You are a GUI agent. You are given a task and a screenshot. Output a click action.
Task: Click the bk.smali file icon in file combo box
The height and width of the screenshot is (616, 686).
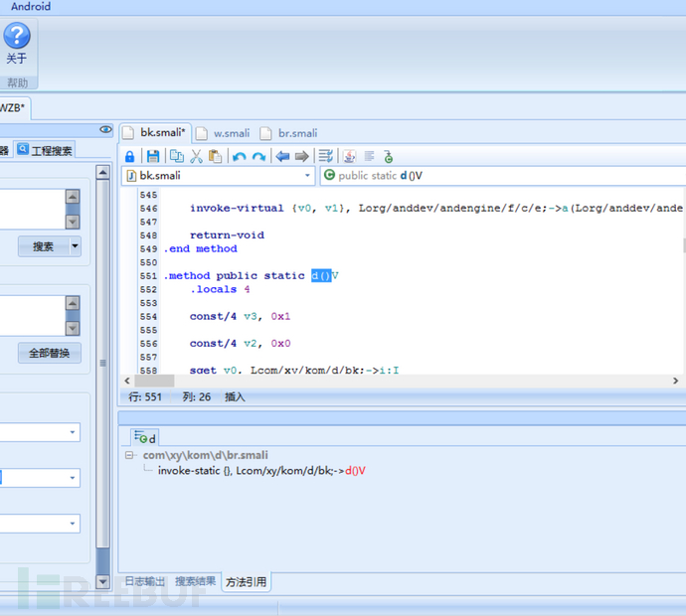point(131,176)
